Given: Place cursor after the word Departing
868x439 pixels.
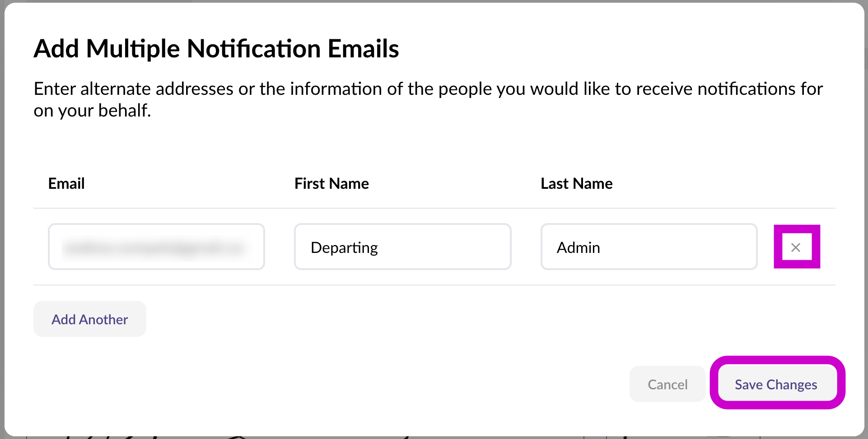Looking at the screenshot, I should pyautogui.click(x=379, y=248).
